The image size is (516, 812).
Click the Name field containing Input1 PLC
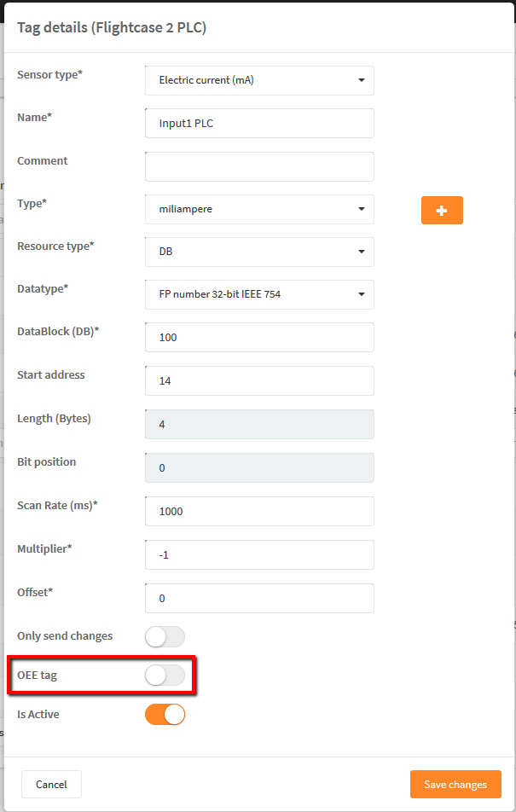(x=259, y=123)
